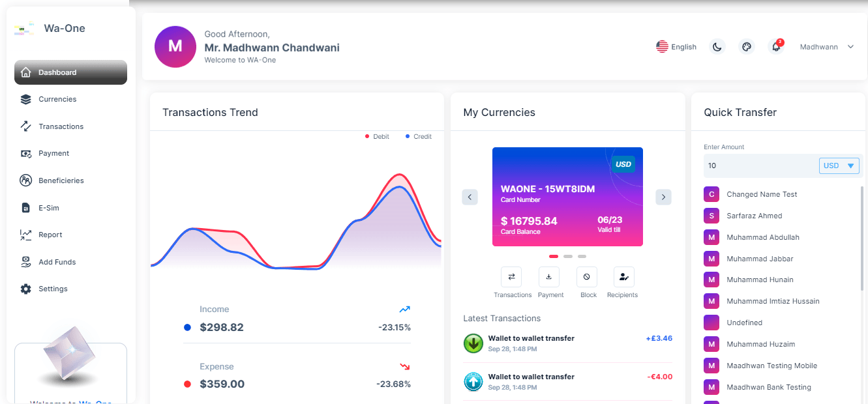Screen dimensions: 868x404
Task: Open the English language selector
Action: (x=676, y=47)
